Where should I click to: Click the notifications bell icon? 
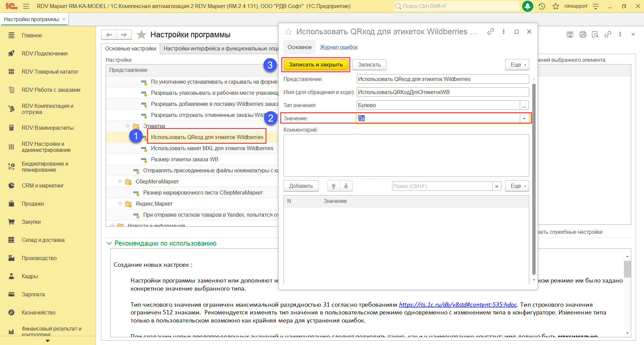pyautogui.click(x=528, y=6)
